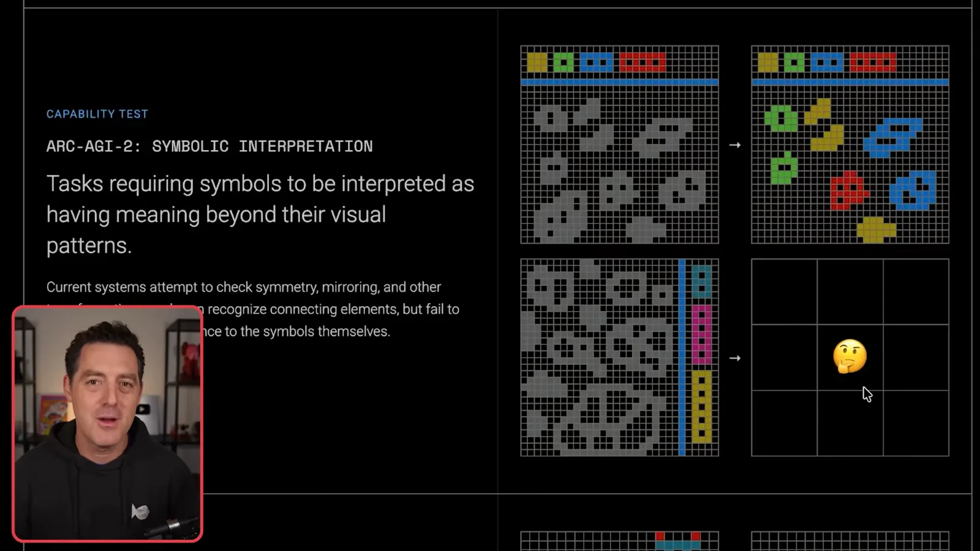Open the example input grid with gray shapes

coord(619,144)
